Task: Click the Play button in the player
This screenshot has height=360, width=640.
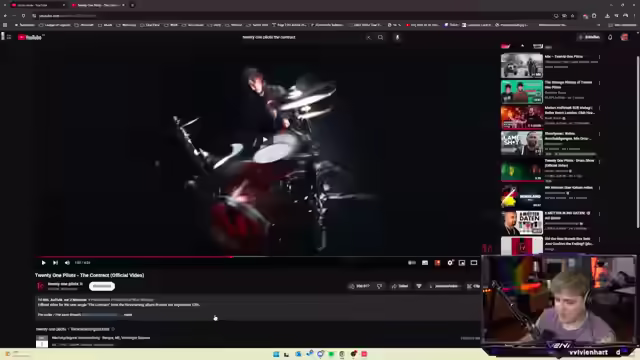Action: (x=43, y=263)
